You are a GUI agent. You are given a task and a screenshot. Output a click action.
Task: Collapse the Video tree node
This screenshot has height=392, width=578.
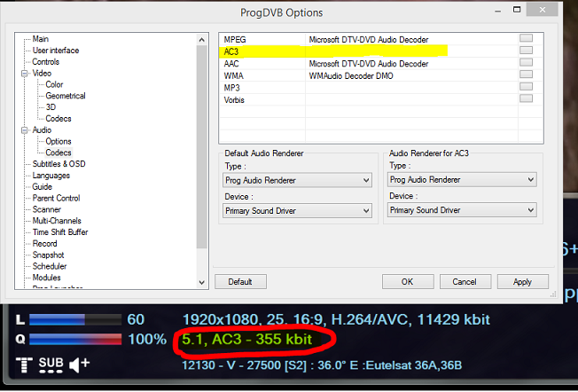click(24, 74)
